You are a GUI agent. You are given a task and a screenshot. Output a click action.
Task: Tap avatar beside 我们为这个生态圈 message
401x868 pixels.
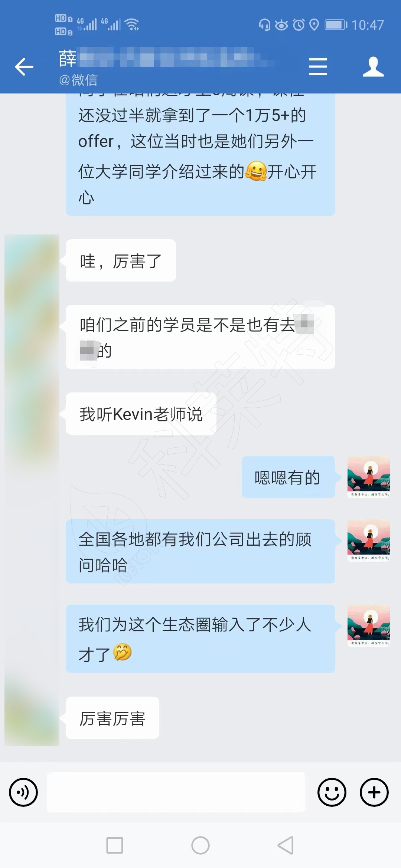pyautogui.click(x=369, y=626)
